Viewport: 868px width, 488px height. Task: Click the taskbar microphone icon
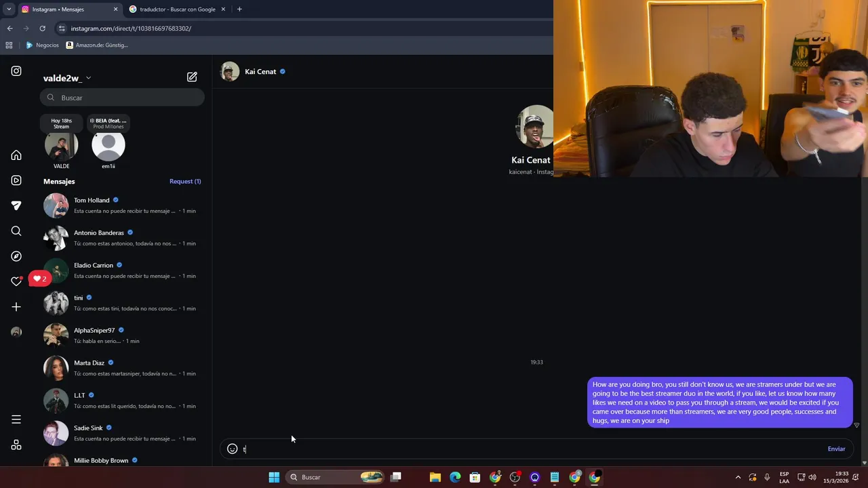click(x=767, y=477)
